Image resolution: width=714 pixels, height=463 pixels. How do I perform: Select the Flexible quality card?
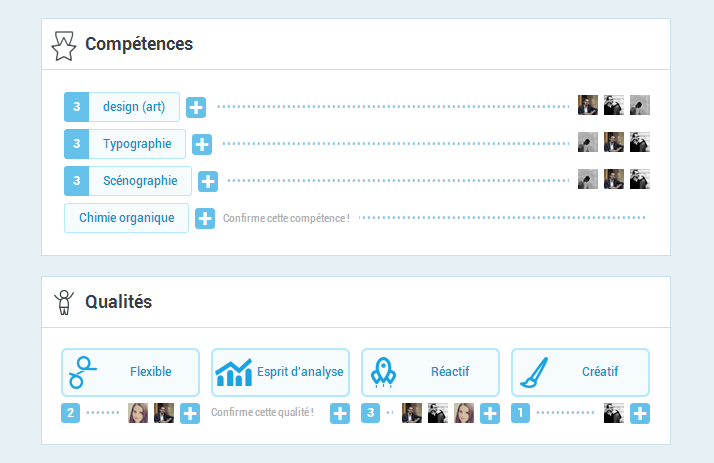[131, 372]
